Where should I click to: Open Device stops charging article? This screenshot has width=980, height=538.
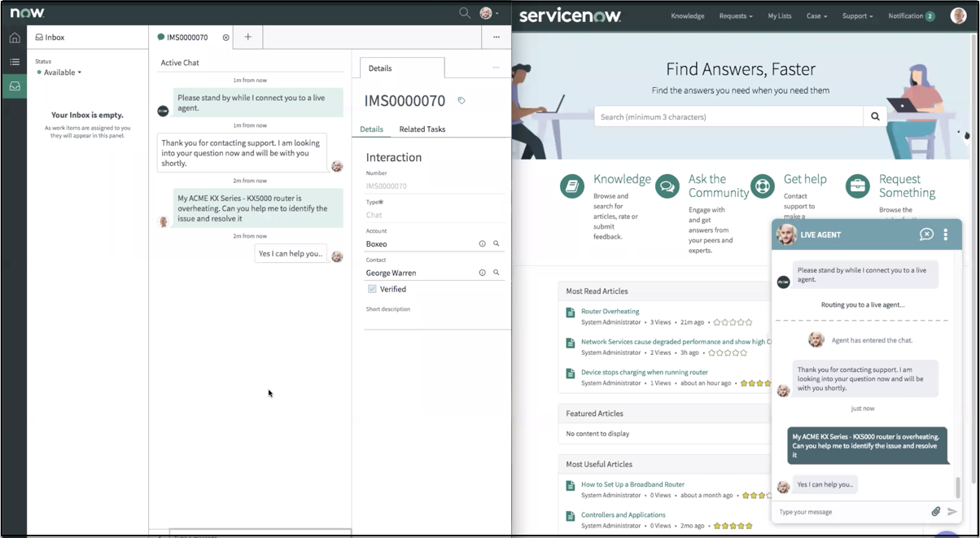pos(645,372)
